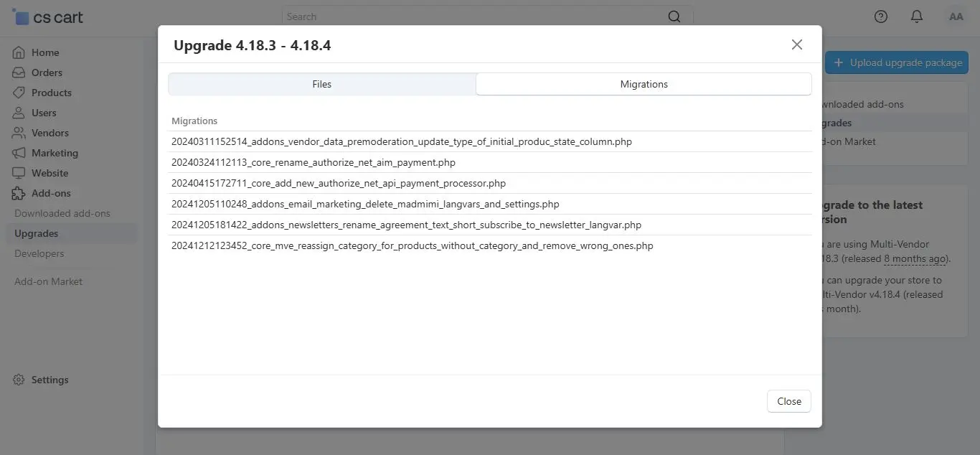Select email_marketing_delete_madmimi migration row
Image resolution: width=980 pixels, height=455 pixels.
pos(490,204)
